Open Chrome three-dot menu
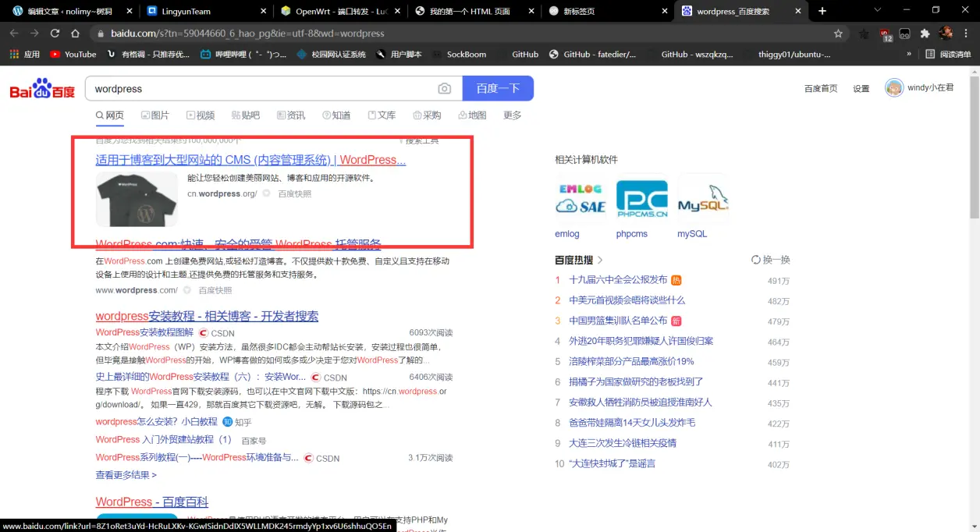The height and width of the screenshot is (532, 980). (967, 34)
